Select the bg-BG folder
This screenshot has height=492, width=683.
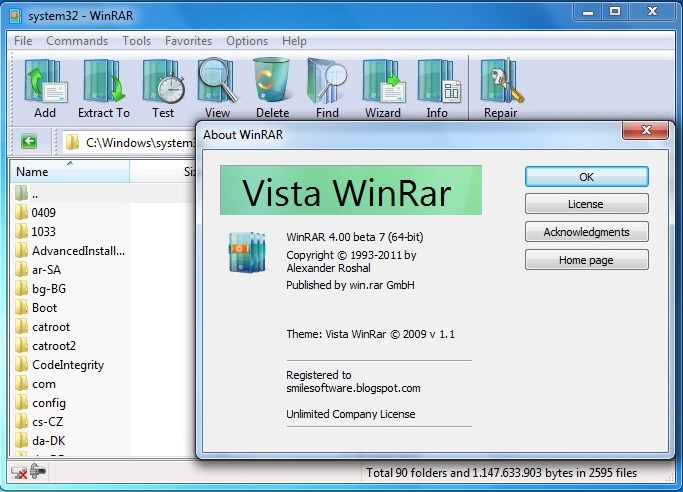point(41,289)
